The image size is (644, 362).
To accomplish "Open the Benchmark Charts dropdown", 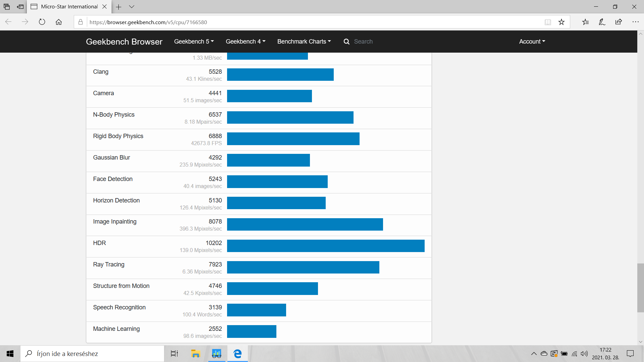I will click(x=304, y=42).
